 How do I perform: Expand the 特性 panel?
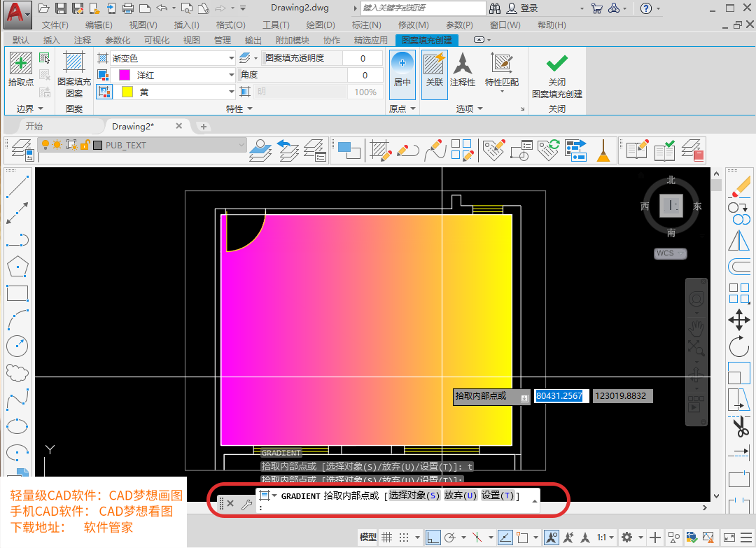pos(239,108)
